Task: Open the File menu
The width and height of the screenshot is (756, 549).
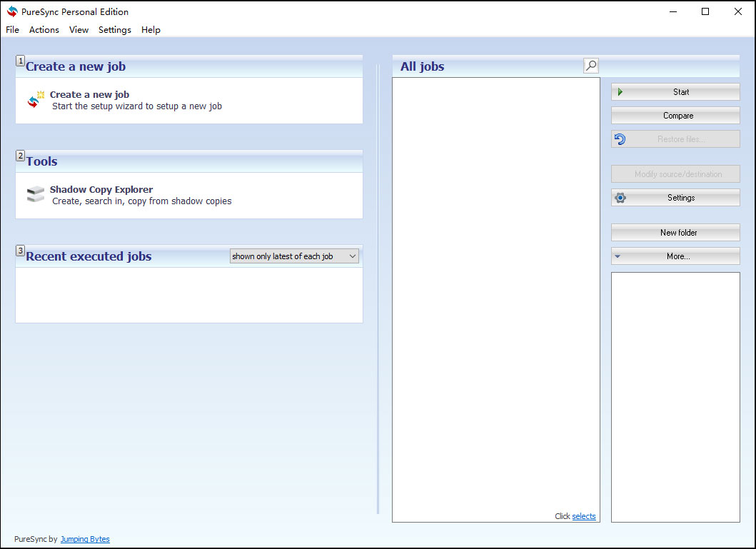Action: [13, 30]
